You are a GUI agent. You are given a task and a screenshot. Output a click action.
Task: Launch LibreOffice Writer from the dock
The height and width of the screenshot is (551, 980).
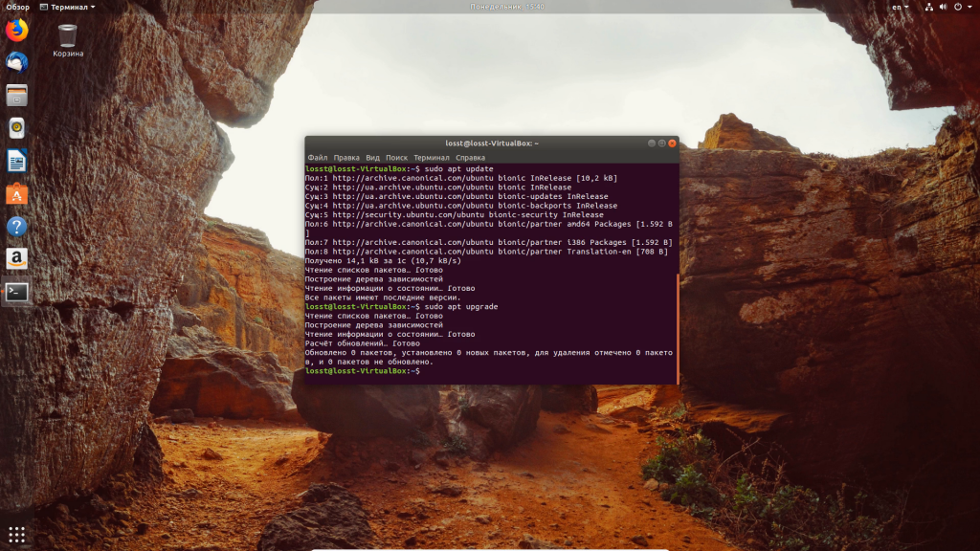17,161
